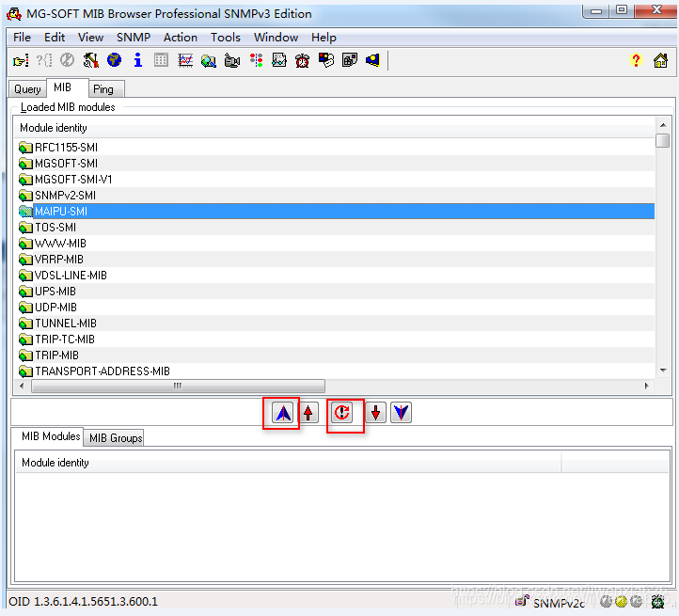Screen dimensions: 679x616
Task: Click the red-green traffic lights icon
Action: (256, 60)
